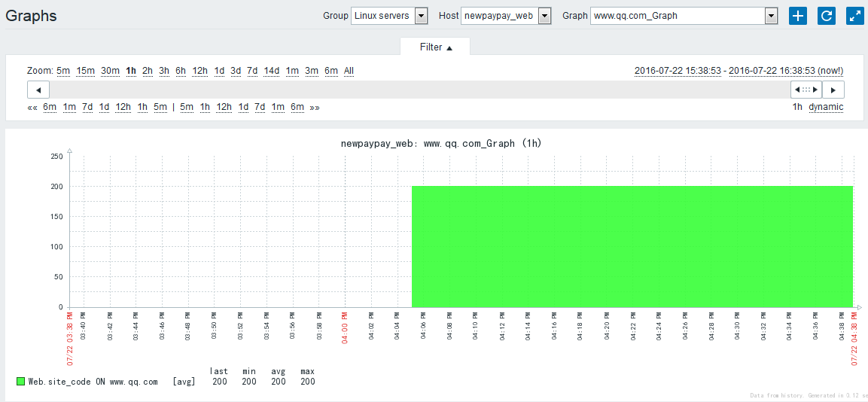Screen dimensions: 868x402
Task: Set zoom to 1m in Zoom row
Action: [x=292, y=71]
